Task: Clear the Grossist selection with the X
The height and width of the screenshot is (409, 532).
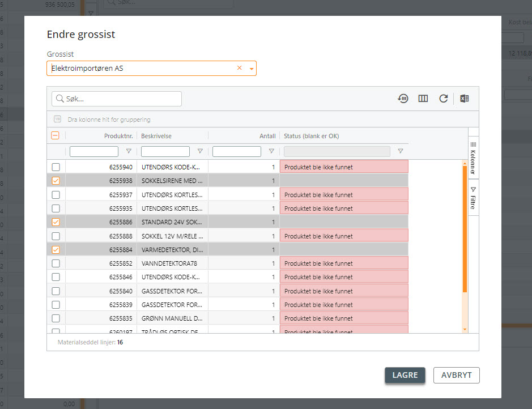Action: coord(240,68)
